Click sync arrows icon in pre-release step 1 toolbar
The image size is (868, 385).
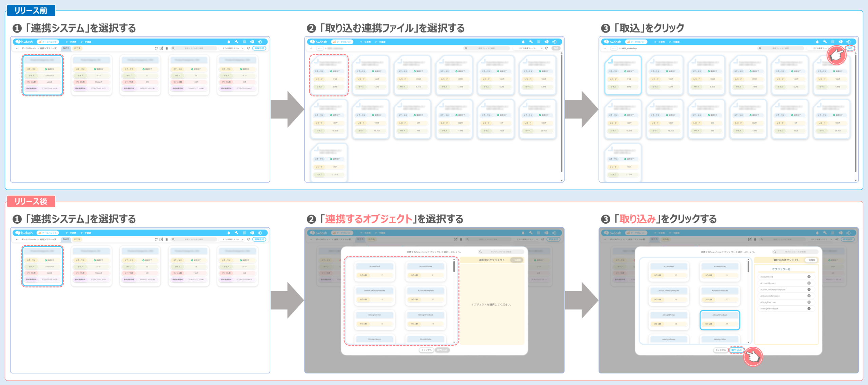156,48
